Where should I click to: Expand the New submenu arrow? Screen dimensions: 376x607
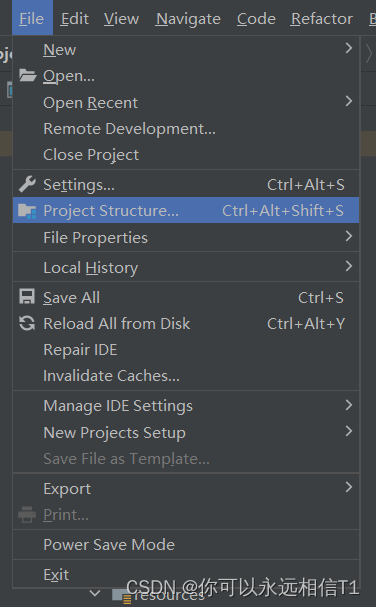coord(349,48)
